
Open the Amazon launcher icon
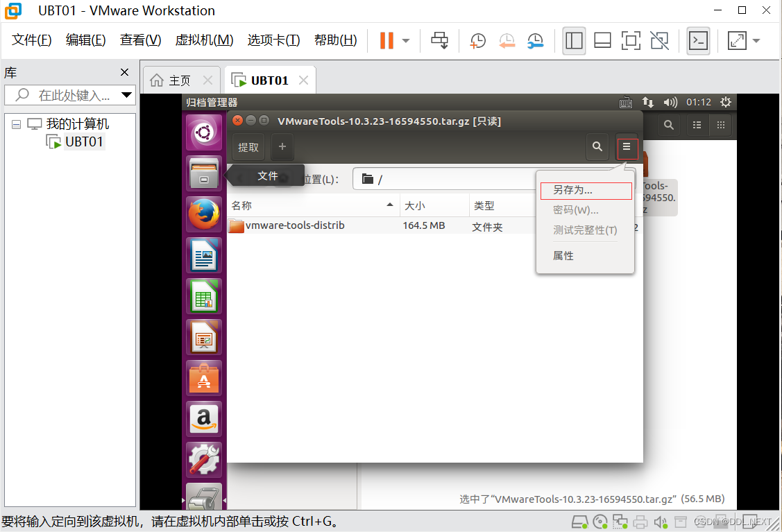tap(204, 418)
